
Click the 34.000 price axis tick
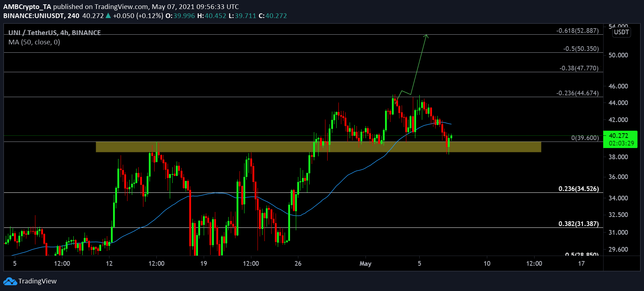[x=618, y=198]
